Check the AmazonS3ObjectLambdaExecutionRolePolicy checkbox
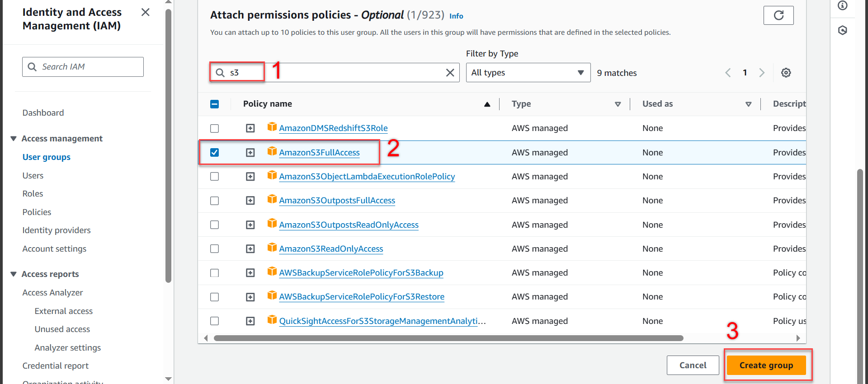This screenshot has width=868, height=384. (x=214, y=177)
